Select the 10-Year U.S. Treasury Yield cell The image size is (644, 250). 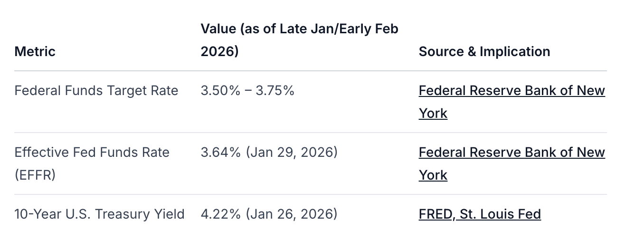99,214
